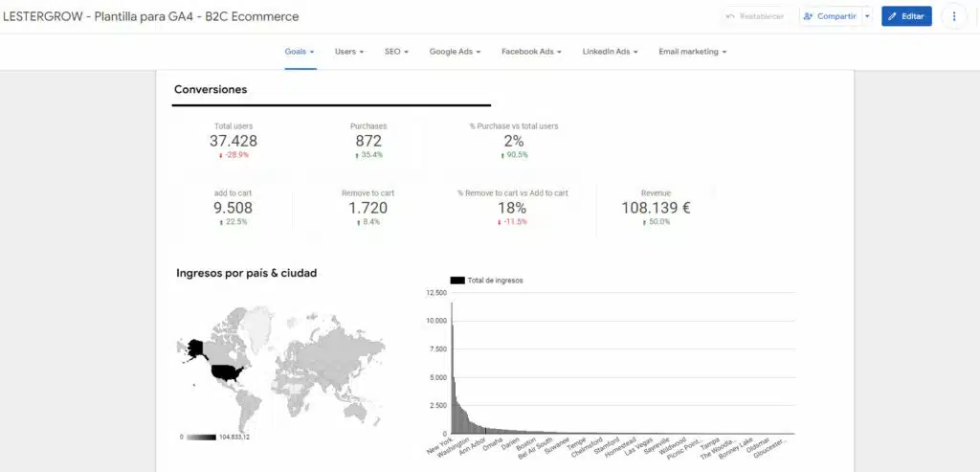Click the Total de ingresos legend swatch

pyautogui.click(x=457, y=281)
